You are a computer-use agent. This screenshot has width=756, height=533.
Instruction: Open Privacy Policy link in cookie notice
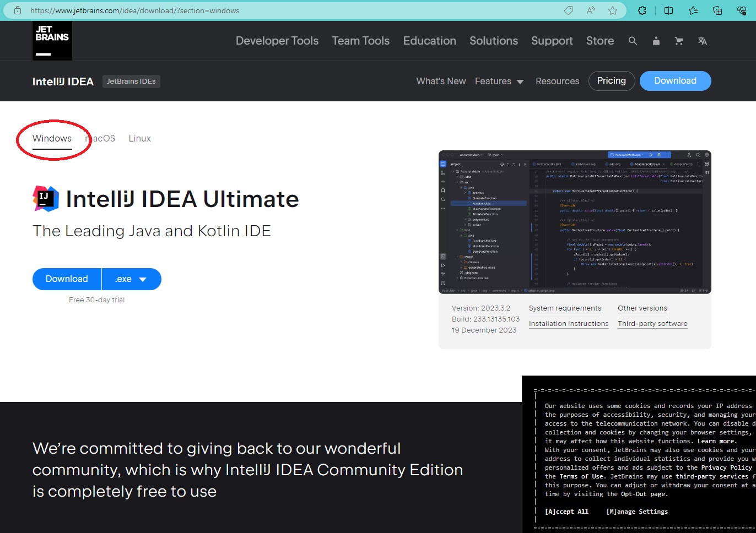(x=726, y=467)
